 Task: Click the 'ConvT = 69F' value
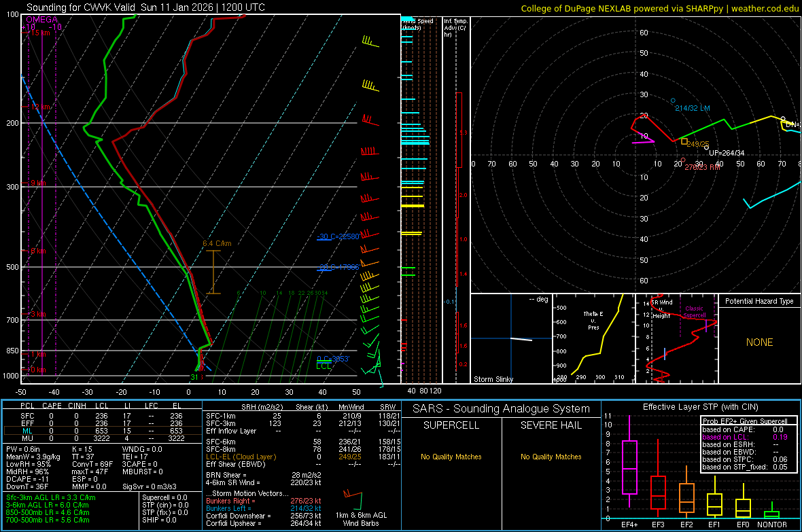[92, 465]
